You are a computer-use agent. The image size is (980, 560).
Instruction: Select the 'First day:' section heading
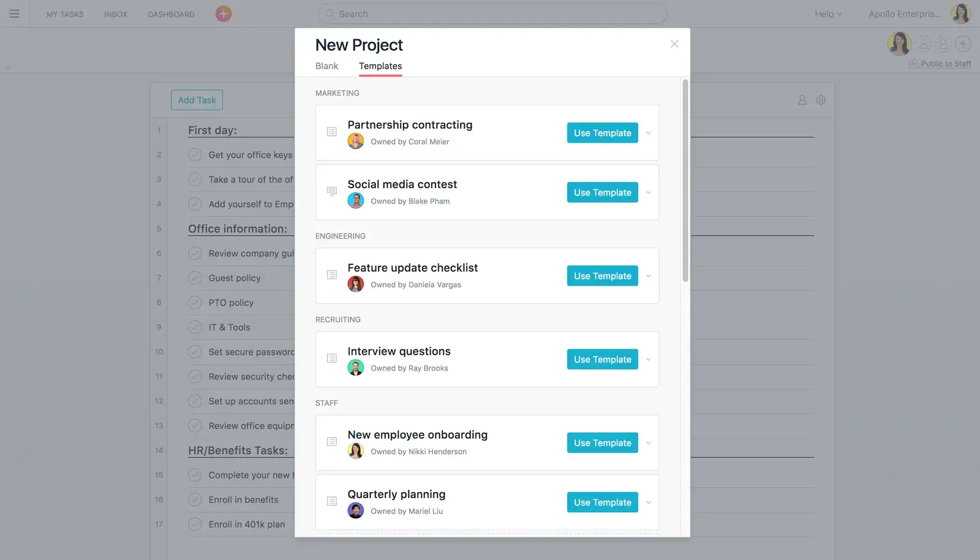point(212,130)
